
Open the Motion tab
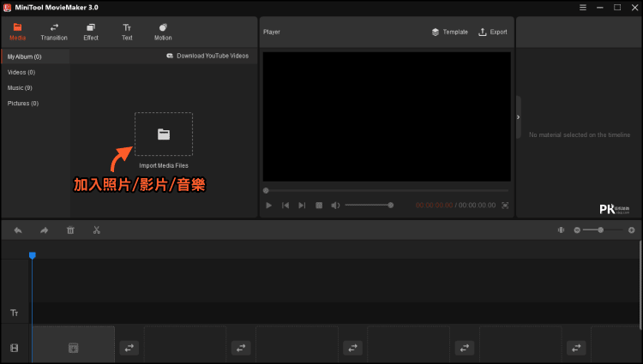click(x=163, y=32)
